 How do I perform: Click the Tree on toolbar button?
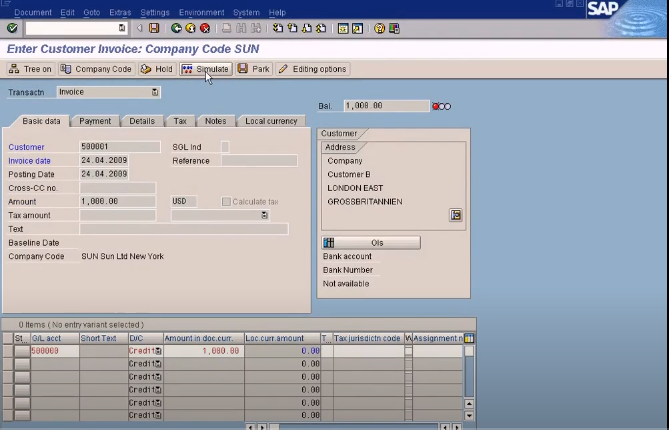click(x=30, y=69)
